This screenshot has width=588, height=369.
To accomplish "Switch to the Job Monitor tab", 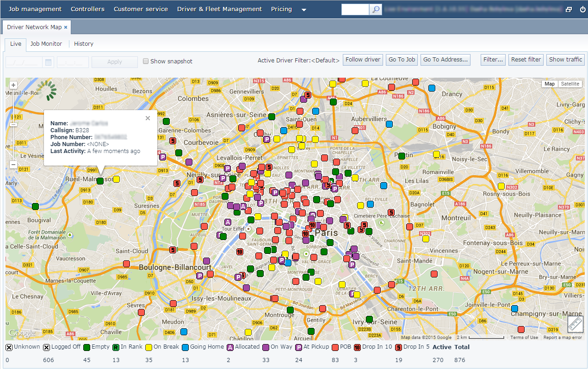I will [46, 44].
